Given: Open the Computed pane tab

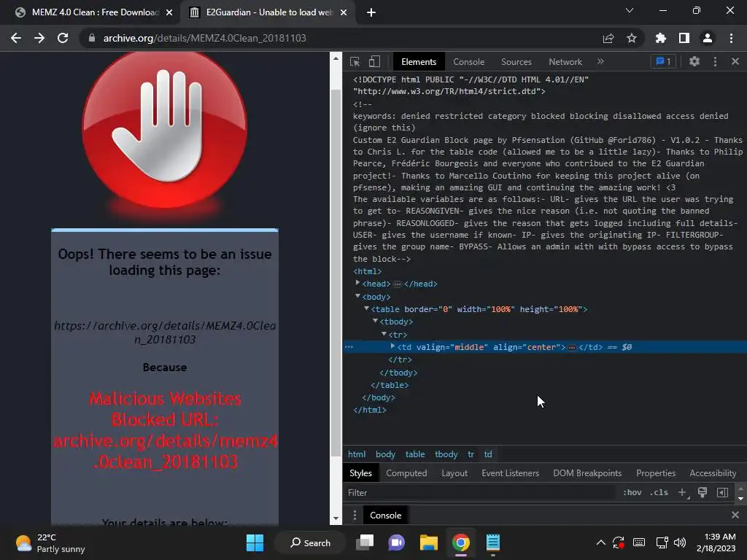Looking at the screenshot, I should [x=406, y=473].
